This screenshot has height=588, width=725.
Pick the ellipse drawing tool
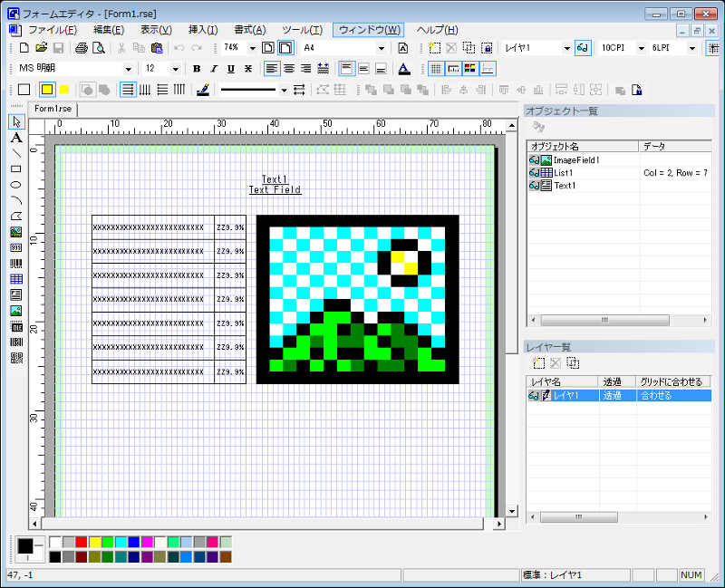point(16,185)
